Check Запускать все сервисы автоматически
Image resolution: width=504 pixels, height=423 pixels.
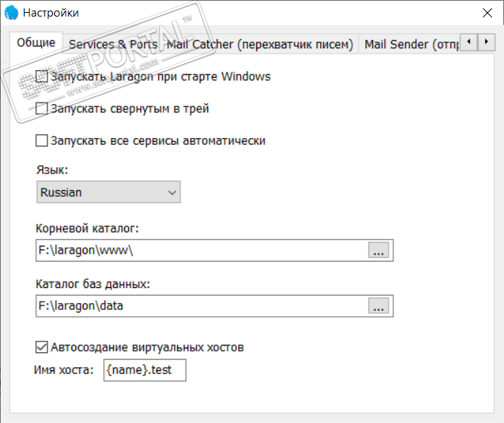[x=41, y=140]
